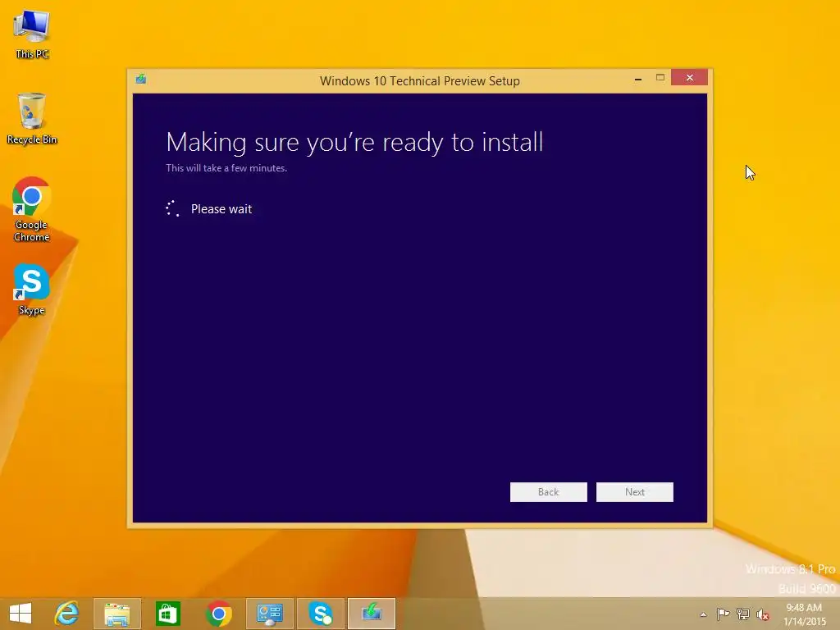Open Control Panel taskbar icon
The image size is (840, 630).
(x=269, y=614)
